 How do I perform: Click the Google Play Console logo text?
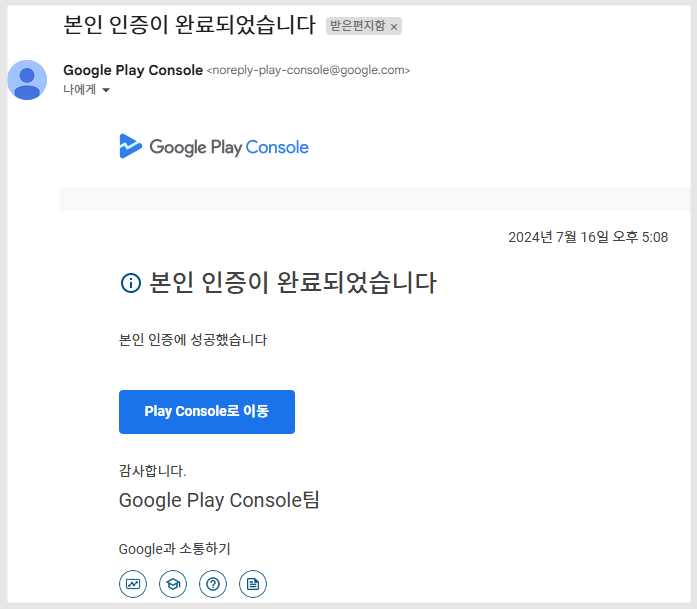click(x=229, y=147)
